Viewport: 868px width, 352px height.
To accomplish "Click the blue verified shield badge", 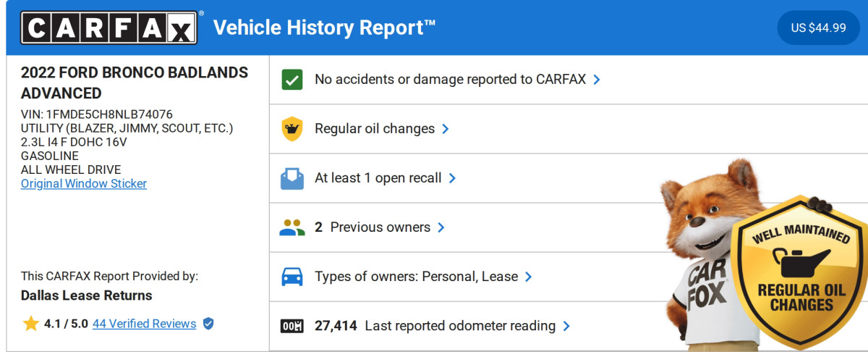I will pyautogui.click(x=208, y=324).
